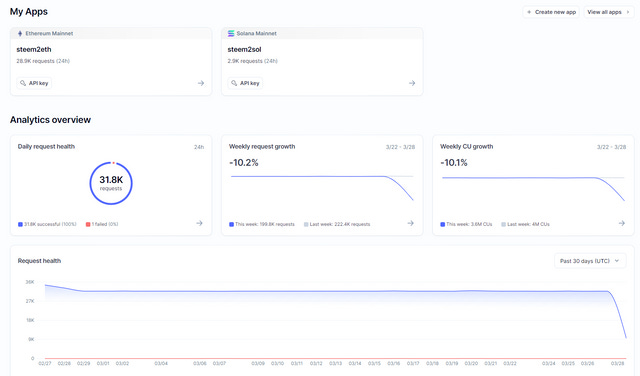
Task: Expand the Past 30 days (UTC) dropdown
Action: pos(590,261)
